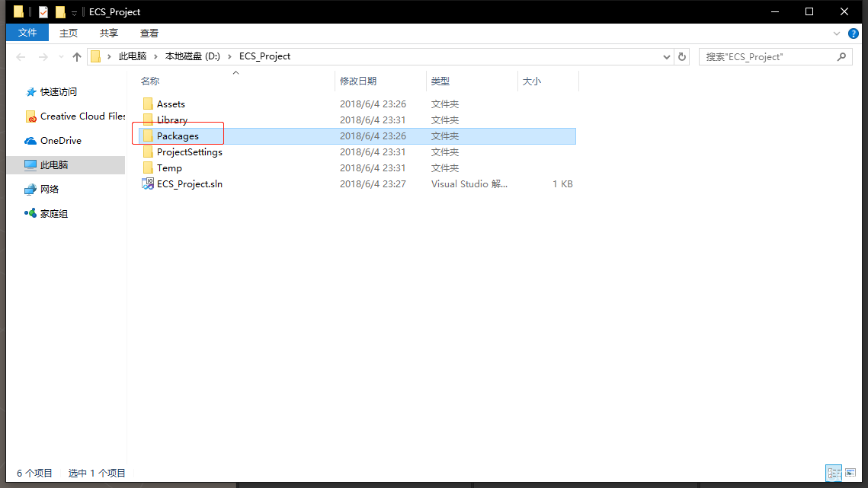This screenshot has width=868, height=488.
Task: Click the search magnifier icon
Action: click(x=841, y=56)
